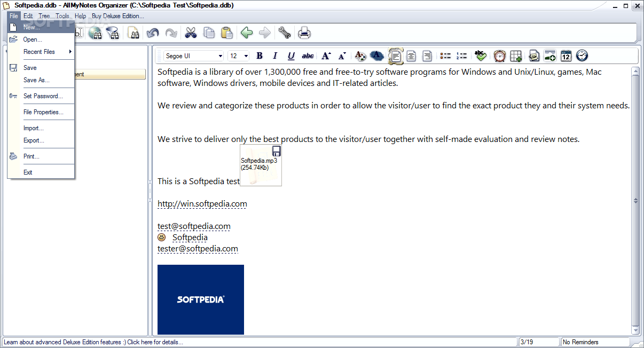Image resolution: width=644 pixels, height=348 pixels.
Task: Click the Softpedia.mp3 attachment box
Action: 261,165
